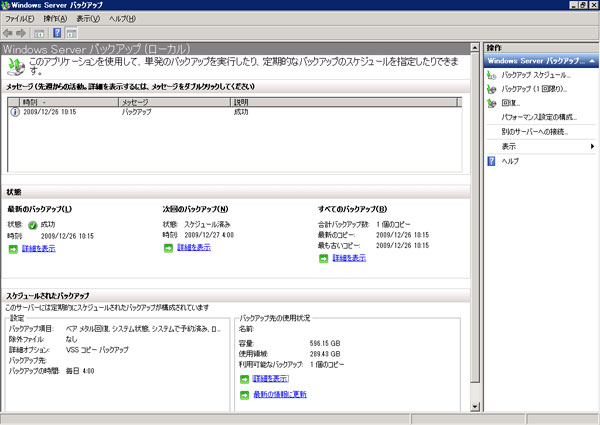Viewport: 600px width, 425px height.
Task: Open 詳細を表示 link under すべてのバックアップ
Action: point(349,258)
